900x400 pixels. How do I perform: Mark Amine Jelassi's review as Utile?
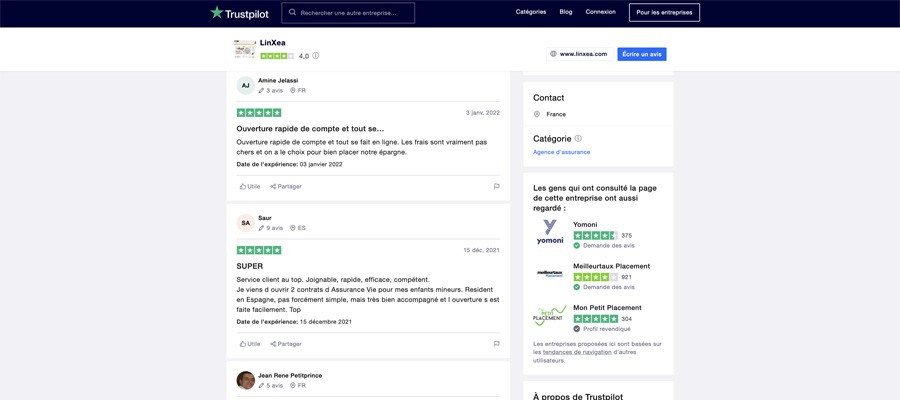pyautogui.click(x=250, y=187)
